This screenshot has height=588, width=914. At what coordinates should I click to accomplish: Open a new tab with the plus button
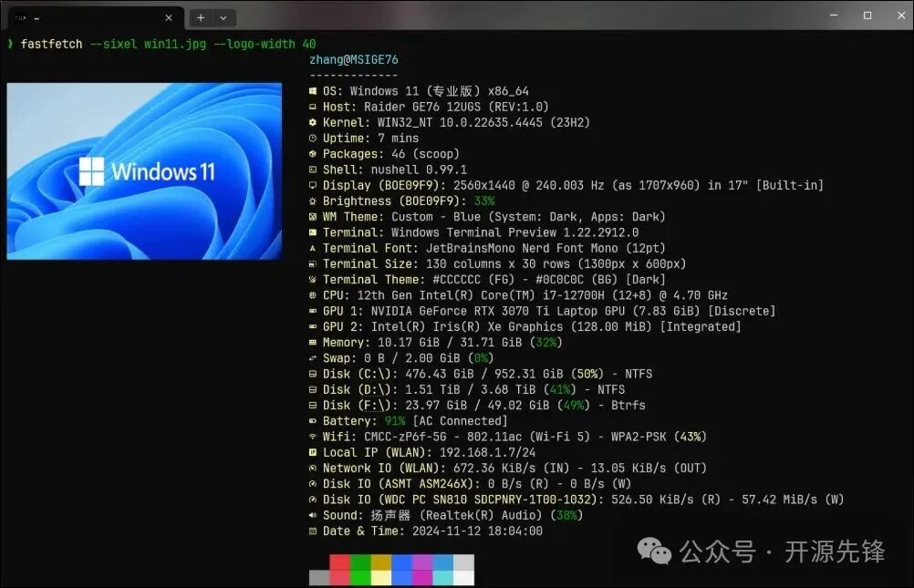[200, 17]
